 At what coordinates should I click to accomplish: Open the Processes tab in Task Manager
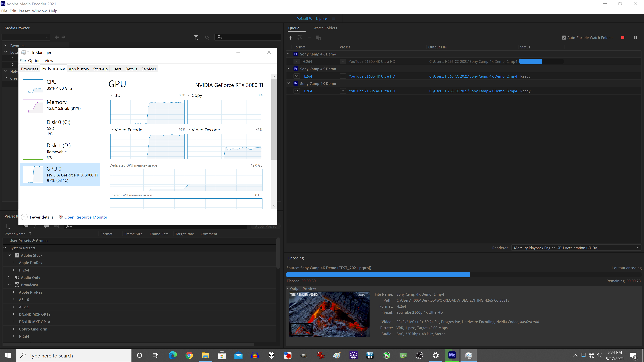[x=30, y=69]
